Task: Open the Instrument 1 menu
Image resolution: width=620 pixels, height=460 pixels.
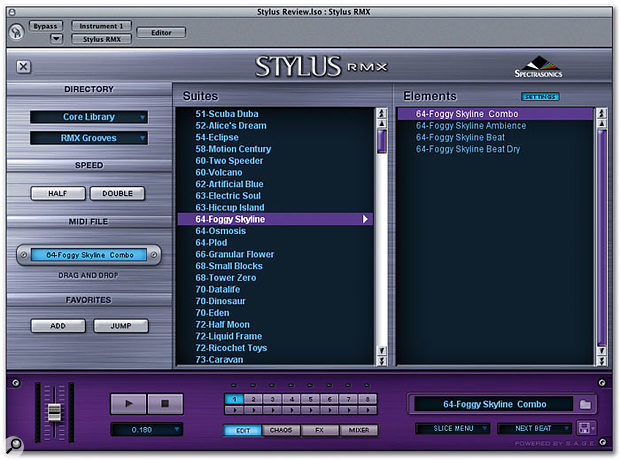Action: (x=101, y=26)
